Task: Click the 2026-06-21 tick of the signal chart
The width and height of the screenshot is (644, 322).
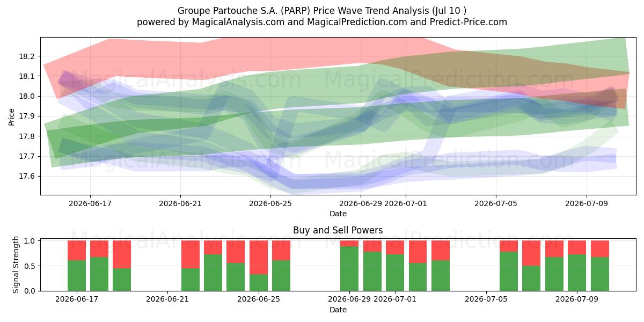Action: (x=168, y=299)
